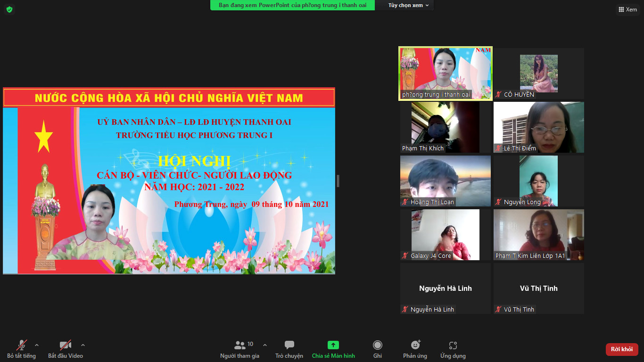Click the Rời khỏi leave button
The image size is (644, 362).
click(621, 349)
